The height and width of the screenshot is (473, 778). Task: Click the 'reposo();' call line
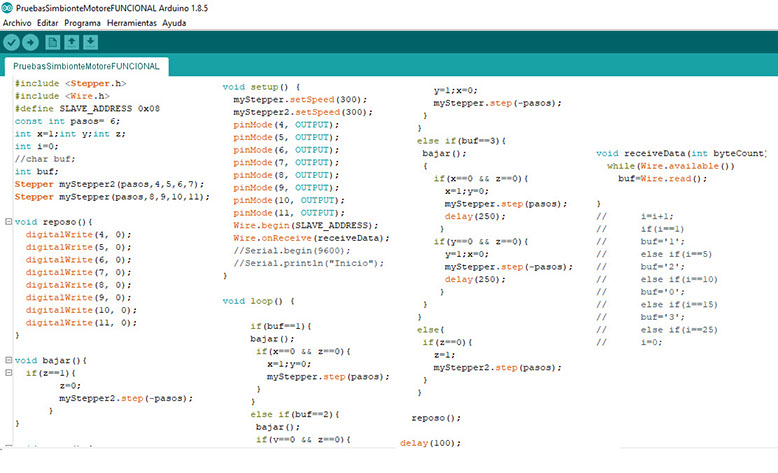pos(436,418)
